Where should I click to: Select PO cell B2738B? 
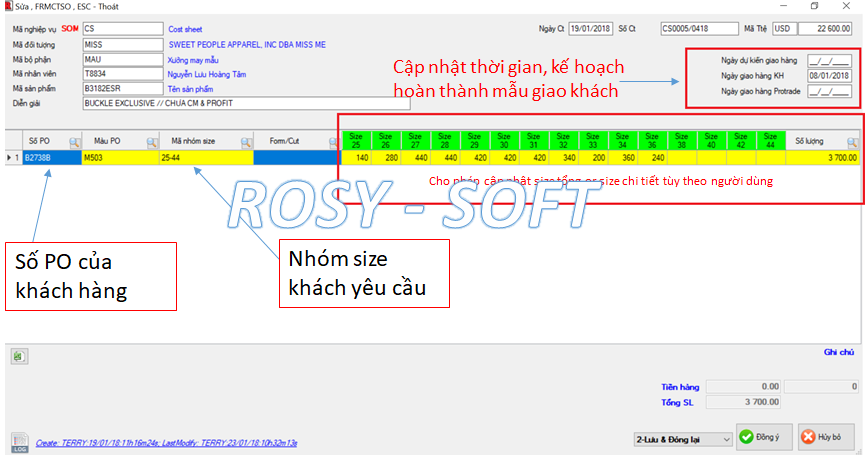[x=52, y=158]
